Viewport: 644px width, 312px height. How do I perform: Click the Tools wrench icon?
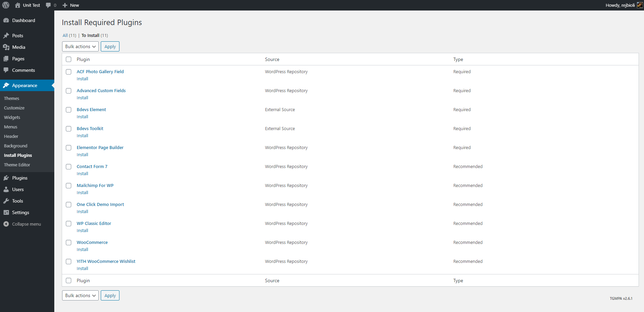(x=6, y=201)
